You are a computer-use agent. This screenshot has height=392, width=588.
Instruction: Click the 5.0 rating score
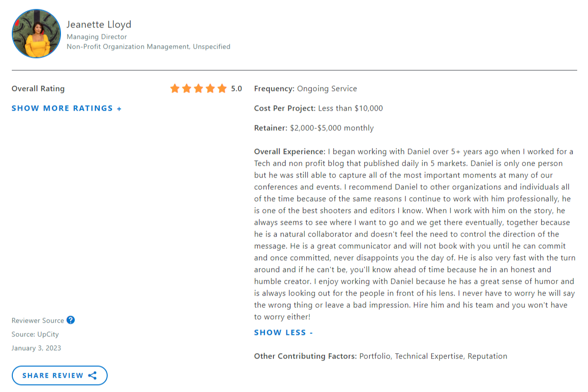pos(236,89)
